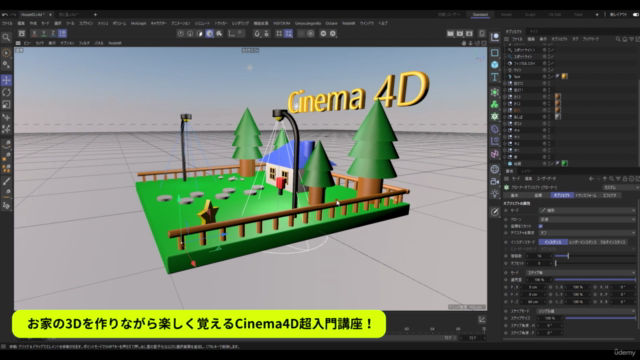Uncheck the 座標をリセット checkbox
This screenshot has height=360, width=640.
540,226
